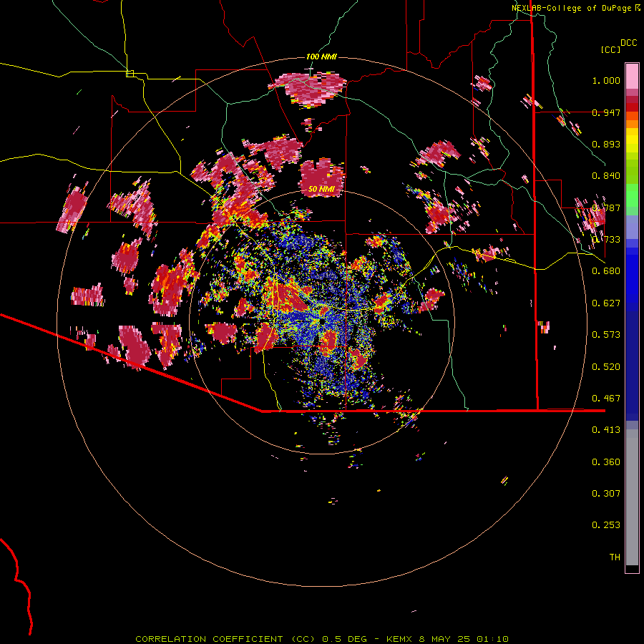Screen dimensions: 644x644
Task: Click the 50 NMI range ring label
Action: point(321,189)
